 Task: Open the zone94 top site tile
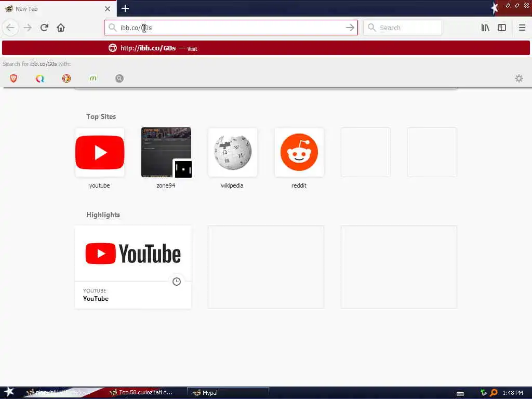(x=166, y=152)
